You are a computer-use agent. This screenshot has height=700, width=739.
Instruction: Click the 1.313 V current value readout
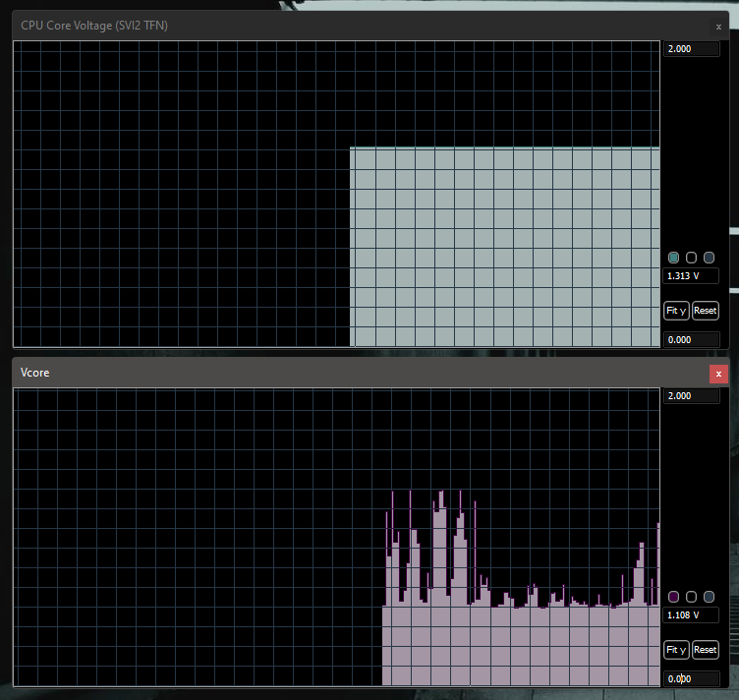[691, 275]
